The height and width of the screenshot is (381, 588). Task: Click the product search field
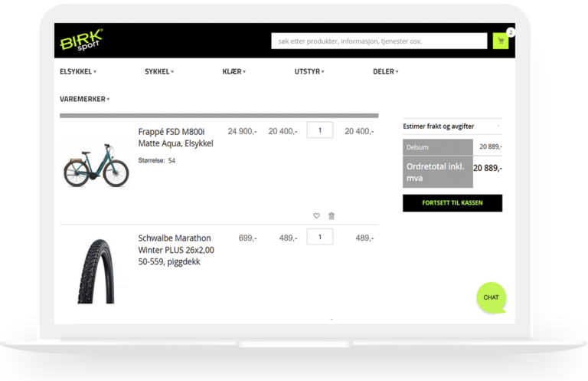coord(379,41)
